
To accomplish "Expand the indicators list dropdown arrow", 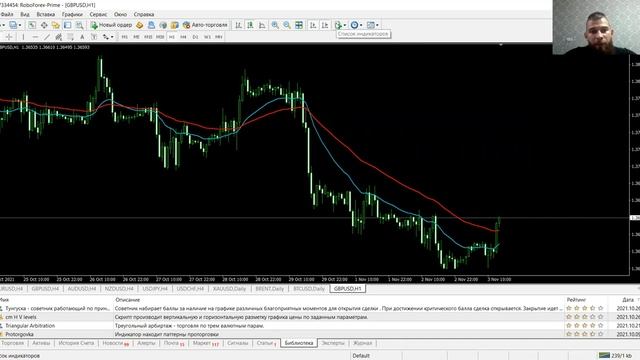I will tap(345, 25).
